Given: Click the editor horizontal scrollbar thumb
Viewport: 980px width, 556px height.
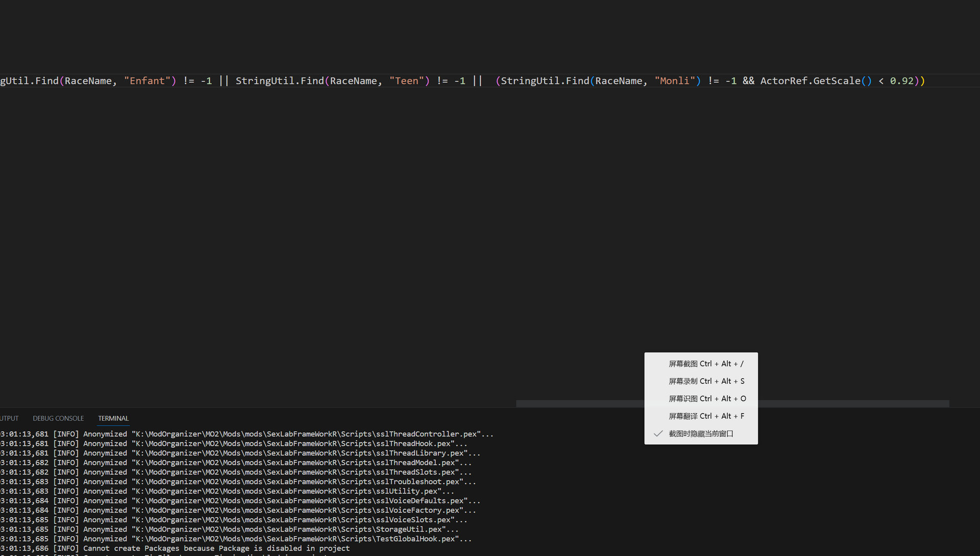Looking at the screenshot, I should tap(732, 403).
